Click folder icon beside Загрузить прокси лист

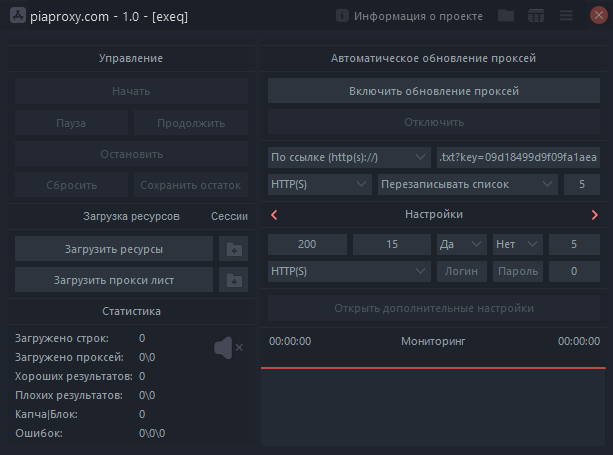pos(232,280)
